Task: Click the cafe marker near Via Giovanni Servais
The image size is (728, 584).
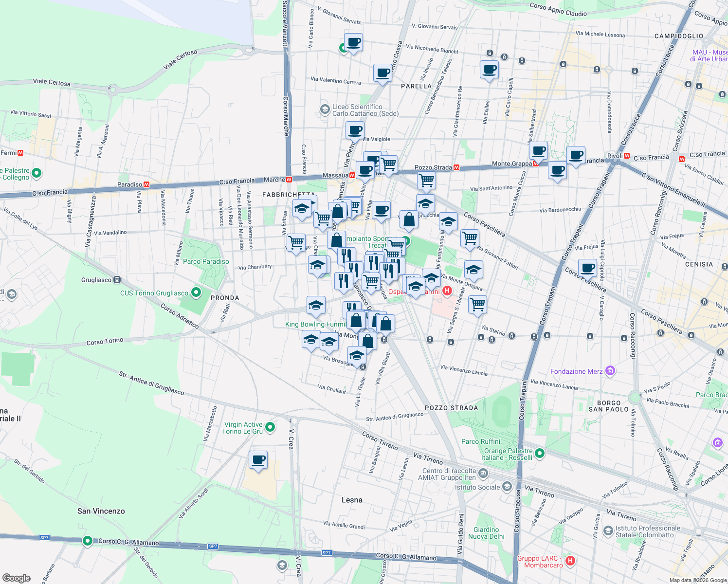Action: point(353,43)
